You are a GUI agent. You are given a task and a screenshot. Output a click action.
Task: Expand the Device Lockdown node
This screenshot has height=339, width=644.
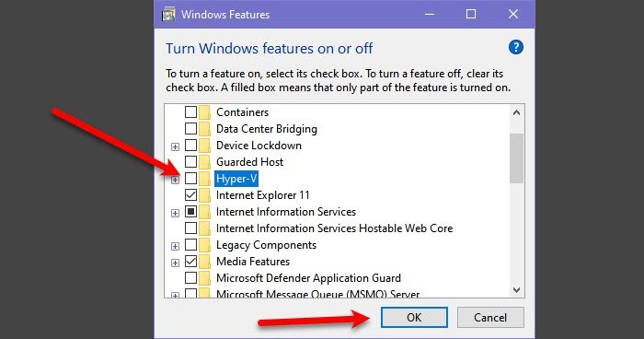[x=176, y=146]
